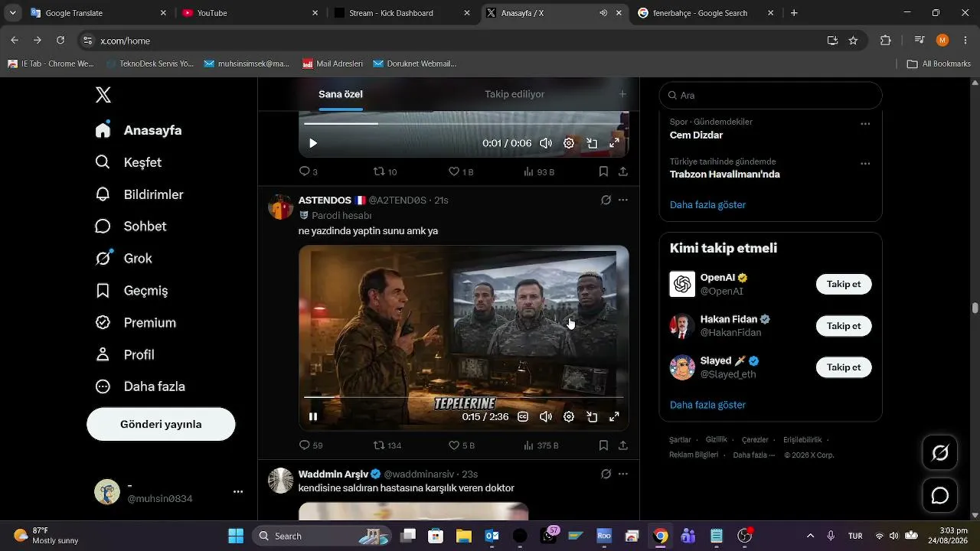Pause the ASTENDOS video
The image size is (980, 551).
[x=313, y=417]
